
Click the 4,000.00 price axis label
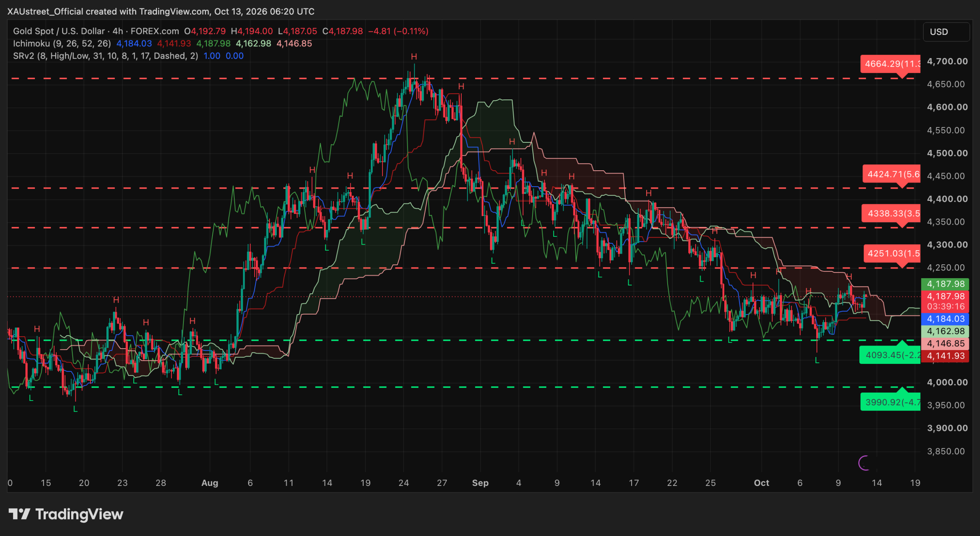point(947,382)
